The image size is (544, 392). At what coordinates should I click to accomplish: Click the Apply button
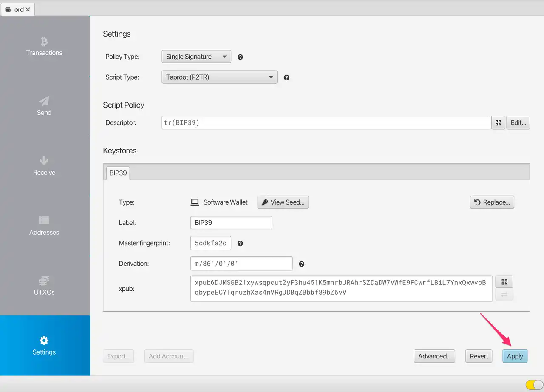[x=515, y=356]
